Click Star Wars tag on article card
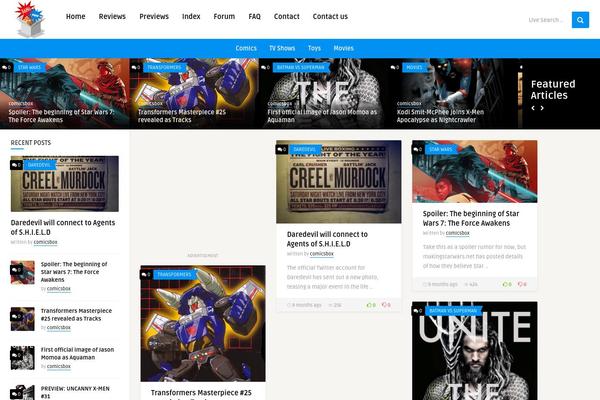This screenshot has height=400, width=600. coord(441,149)
